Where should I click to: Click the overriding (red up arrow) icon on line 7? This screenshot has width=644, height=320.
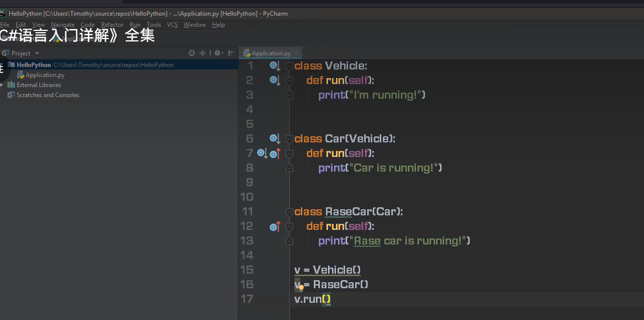coord(275,154)
